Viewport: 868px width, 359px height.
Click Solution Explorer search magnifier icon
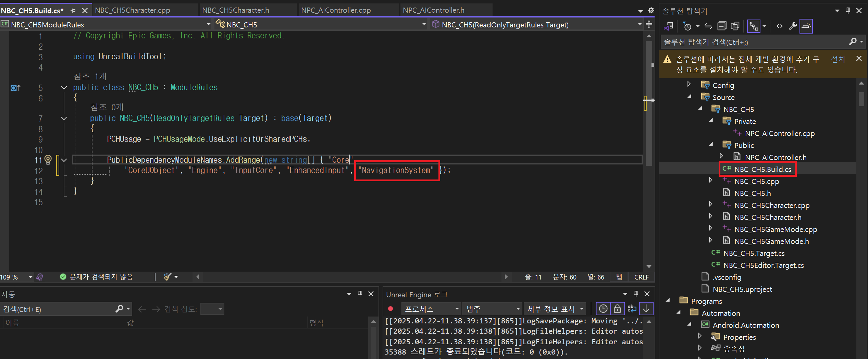point(853,42)
